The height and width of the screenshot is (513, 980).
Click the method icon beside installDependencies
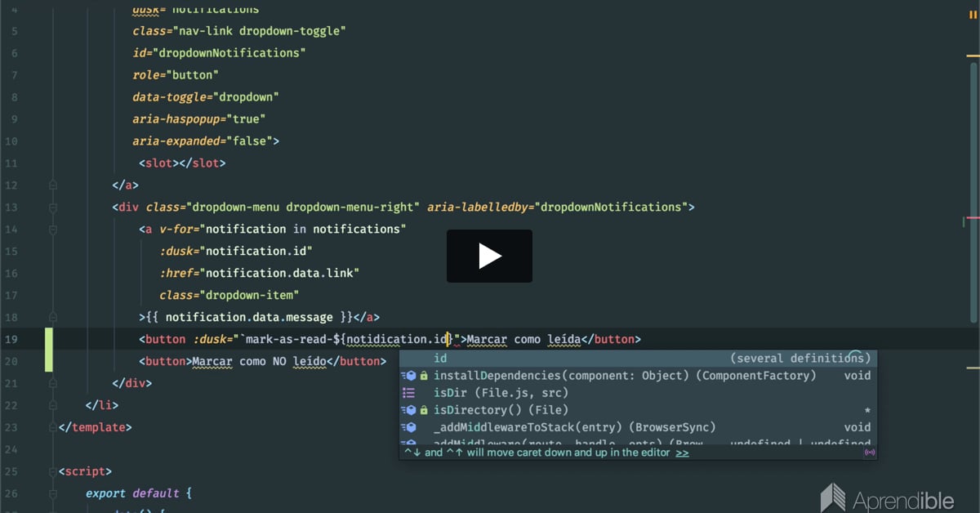(408, 376)
